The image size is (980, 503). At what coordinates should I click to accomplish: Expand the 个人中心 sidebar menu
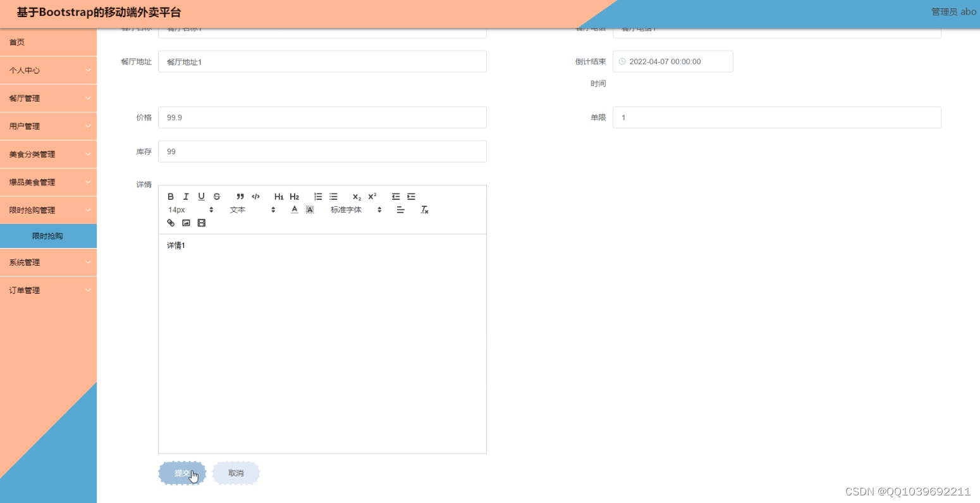48,70
